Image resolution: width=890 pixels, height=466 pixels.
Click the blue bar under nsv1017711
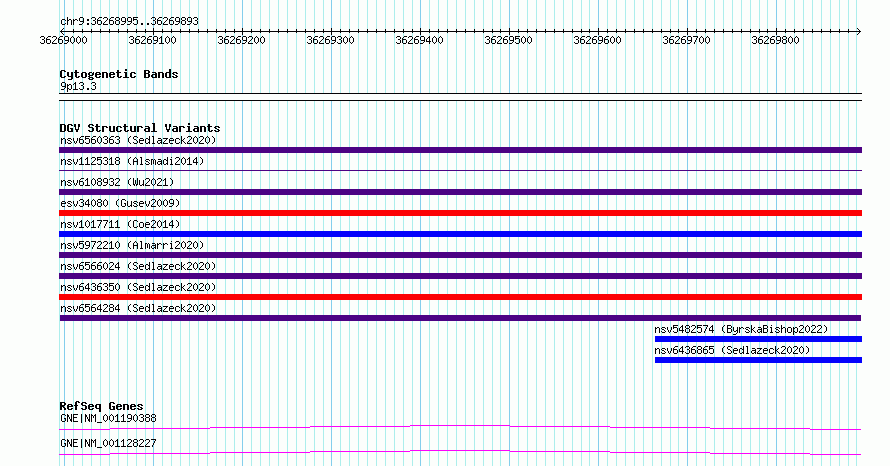460,234
